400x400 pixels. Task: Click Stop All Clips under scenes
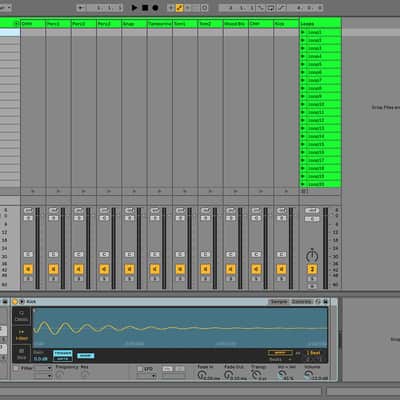(304, 191)
